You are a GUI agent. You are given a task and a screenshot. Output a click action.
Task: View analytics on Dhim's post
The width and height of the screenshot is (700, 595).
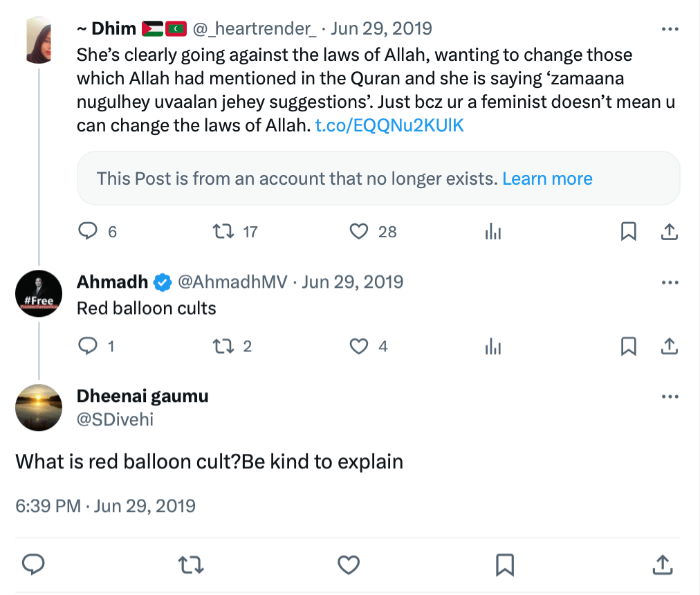(492, 232)
